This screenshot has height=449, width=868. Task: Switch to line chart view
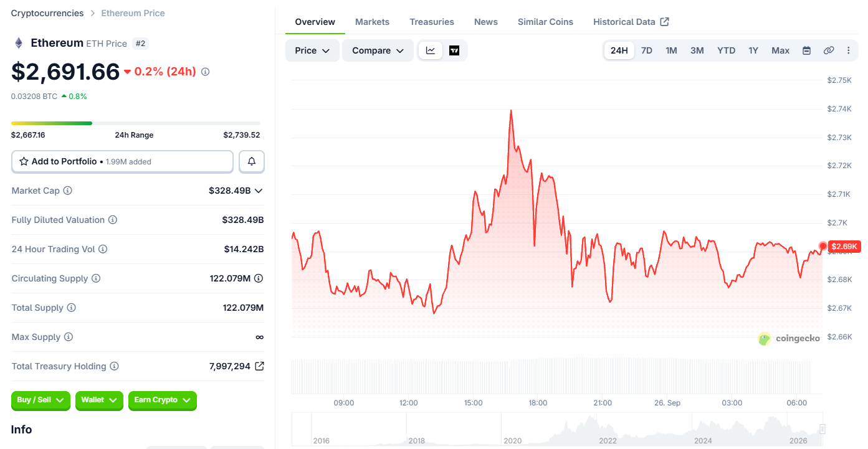[431, 50]
